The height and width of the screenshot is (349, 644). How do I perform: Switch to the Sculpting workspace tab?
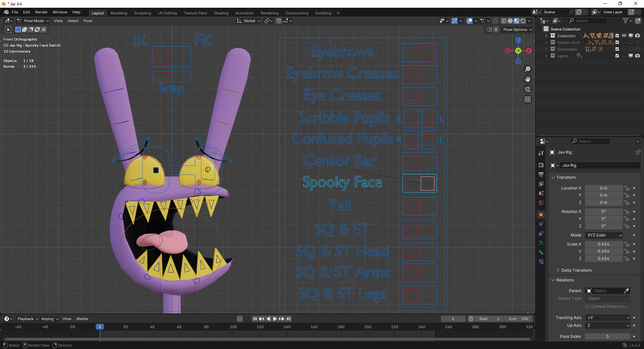click(x=143, y=13)
